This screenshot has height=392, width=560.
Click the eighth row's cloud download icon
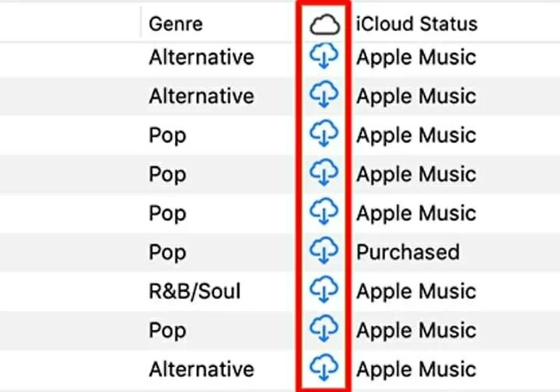(x=324, y=329)
